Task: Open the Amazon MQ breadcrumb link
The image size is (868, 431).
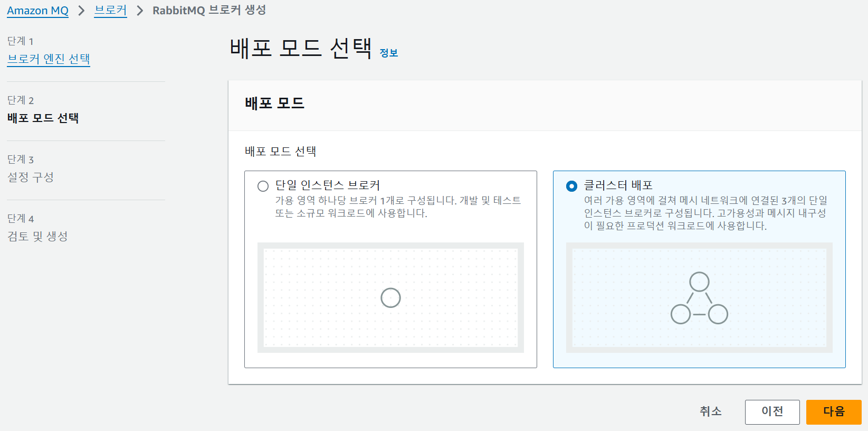Action: tap(37, 11)
